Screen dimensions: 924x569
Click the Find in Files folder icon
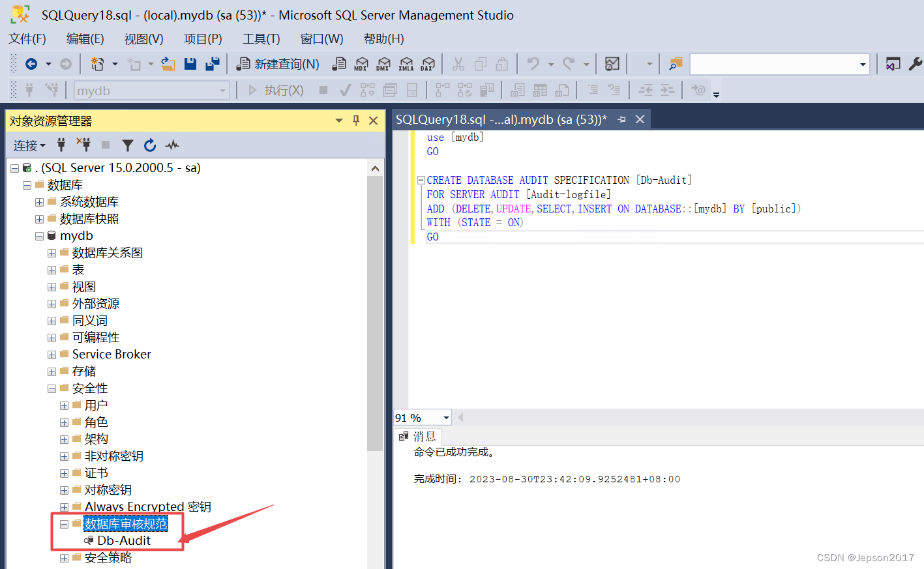click(676, 64)
